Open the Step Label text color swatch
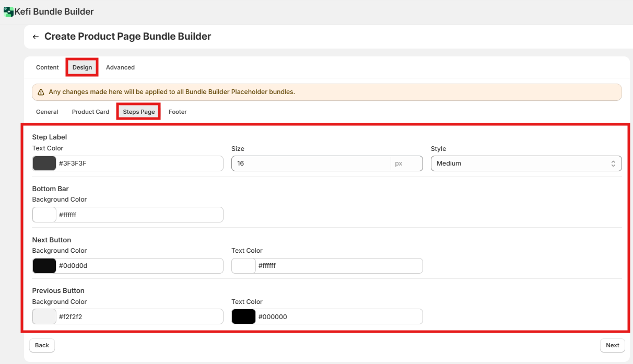 [44, 163]
